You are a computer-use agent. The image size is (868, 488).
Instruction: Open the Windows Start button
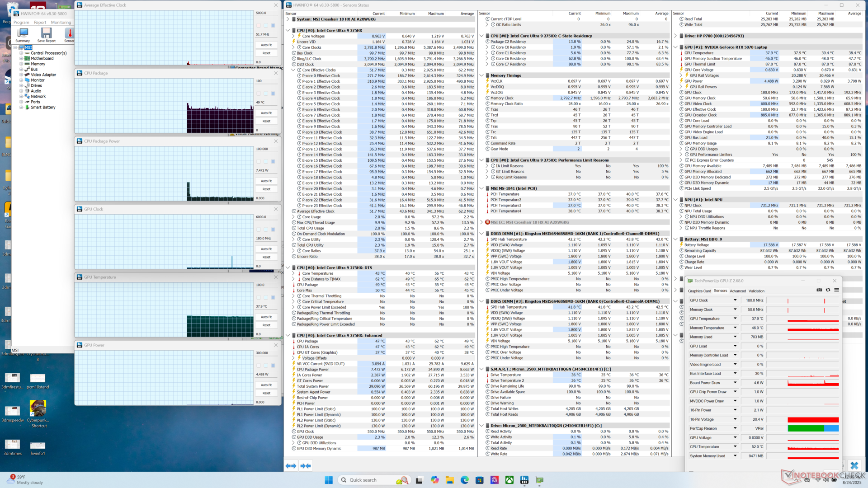[329, 480]
